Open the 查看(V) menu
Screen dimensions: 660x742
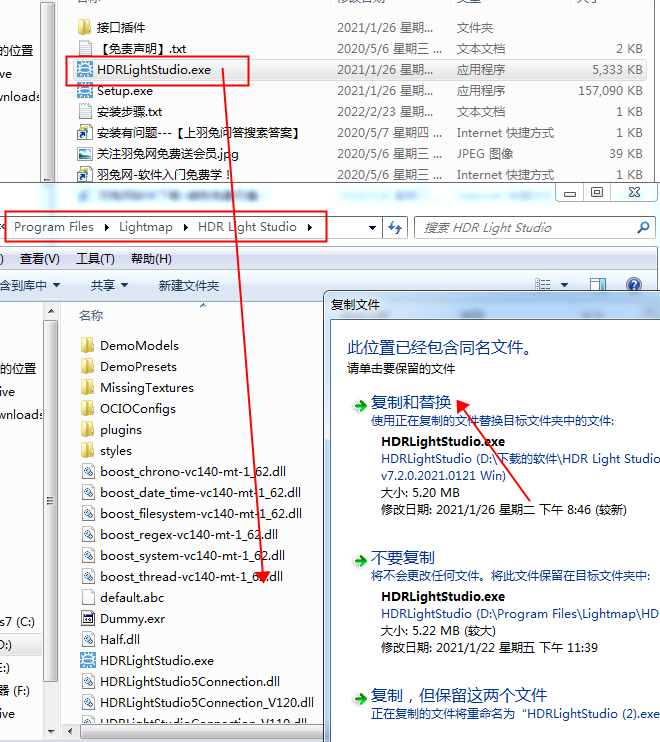click(40, 258)
